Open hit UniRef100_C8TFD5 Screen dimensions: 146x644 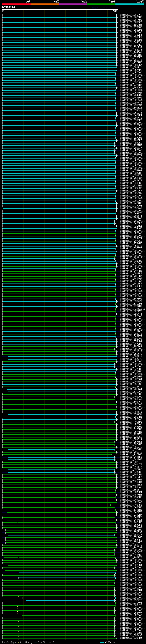click(x=131, y=20)
